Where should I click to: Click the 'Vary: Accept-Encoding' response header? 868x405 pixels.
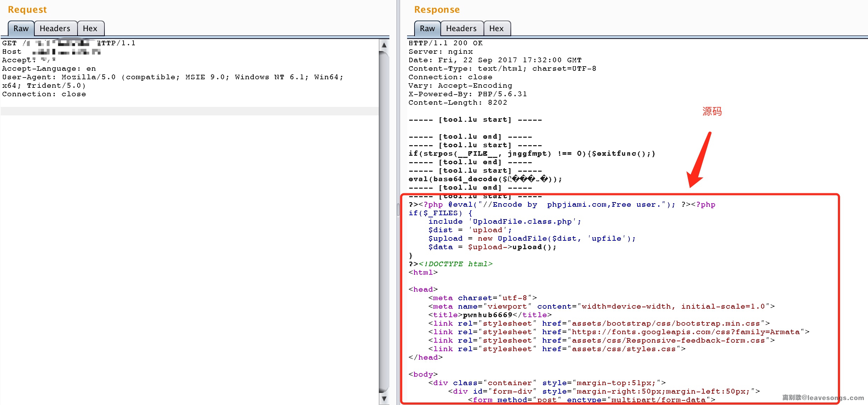coord(460,86)
